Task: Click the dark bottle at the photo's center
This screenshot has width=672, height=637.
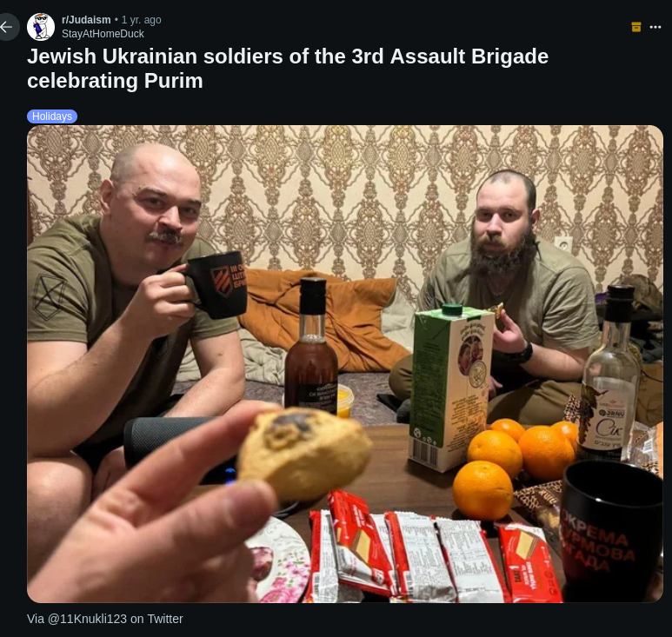Action: click(311, 347)
